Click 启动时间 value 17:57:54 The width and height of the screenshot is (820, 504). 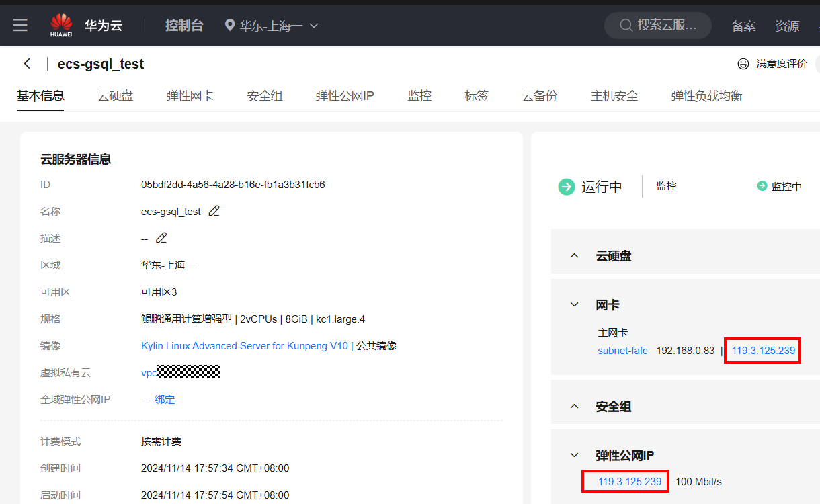215,495
